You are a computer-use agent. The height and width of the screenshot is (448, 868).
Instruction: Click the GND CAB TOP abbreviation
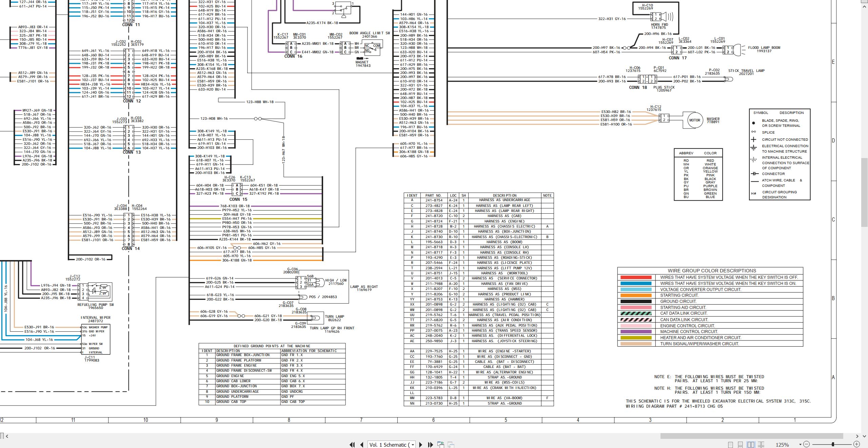tap(293, 402)
